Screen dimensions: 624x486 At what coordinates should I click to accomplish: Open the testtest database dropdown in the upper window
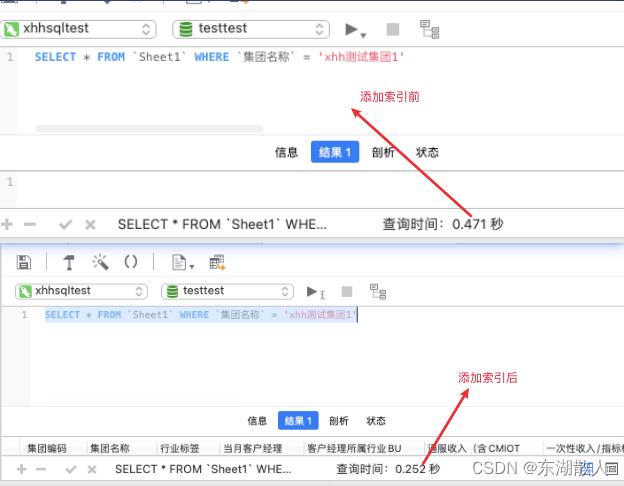(251, 29)
